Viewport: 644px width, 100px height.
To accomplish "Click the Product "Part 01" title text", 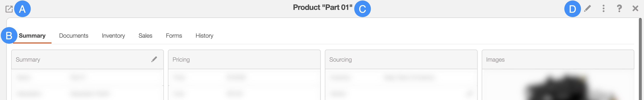I will click(x=322, y=7).
